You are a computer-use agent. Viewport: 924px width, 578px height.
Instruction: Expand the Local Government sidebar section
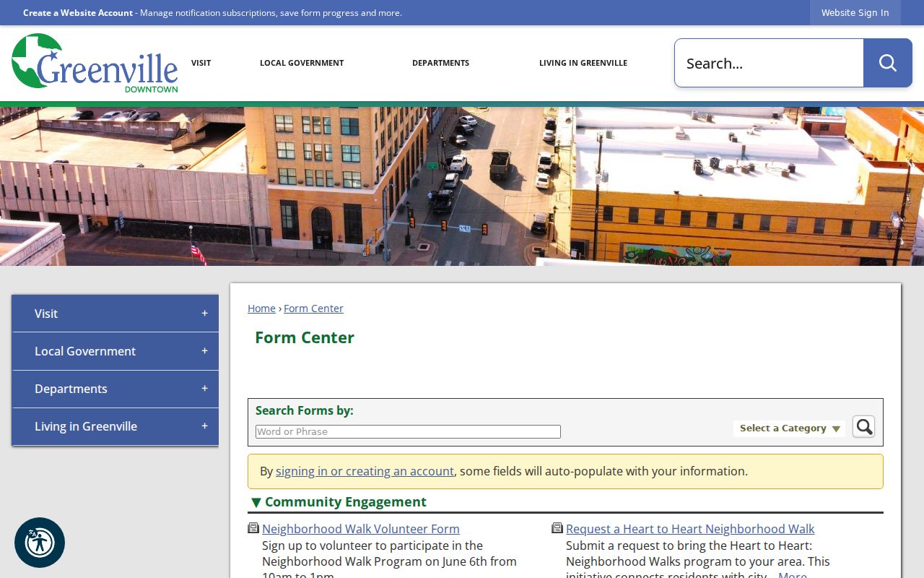pos(204,351)
